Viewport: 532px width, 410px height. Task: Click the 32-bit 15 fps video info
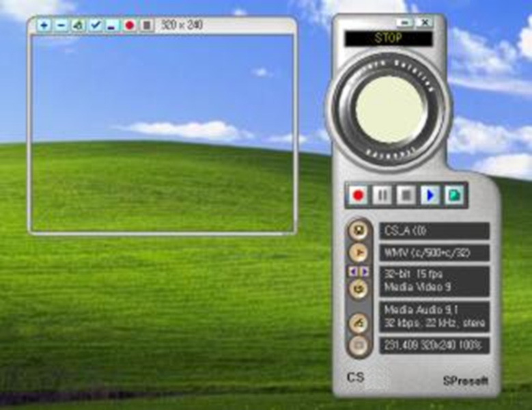(x=434, y=282)
